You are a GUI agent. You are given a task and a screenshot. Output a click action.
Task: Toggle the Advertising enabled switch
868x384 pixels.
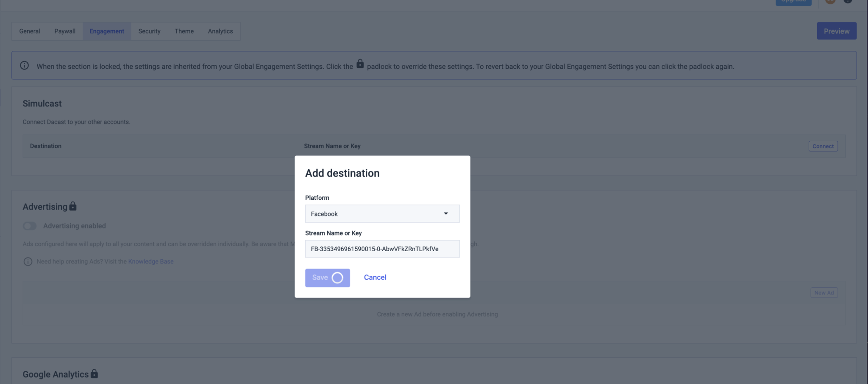tap(30, 226)
